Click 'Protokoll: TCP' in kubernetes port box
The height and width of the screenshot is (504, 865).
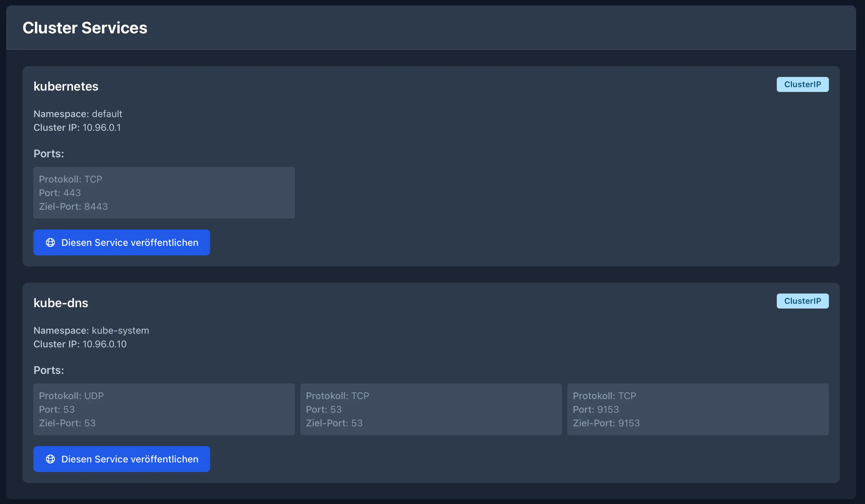pos(70,179)
